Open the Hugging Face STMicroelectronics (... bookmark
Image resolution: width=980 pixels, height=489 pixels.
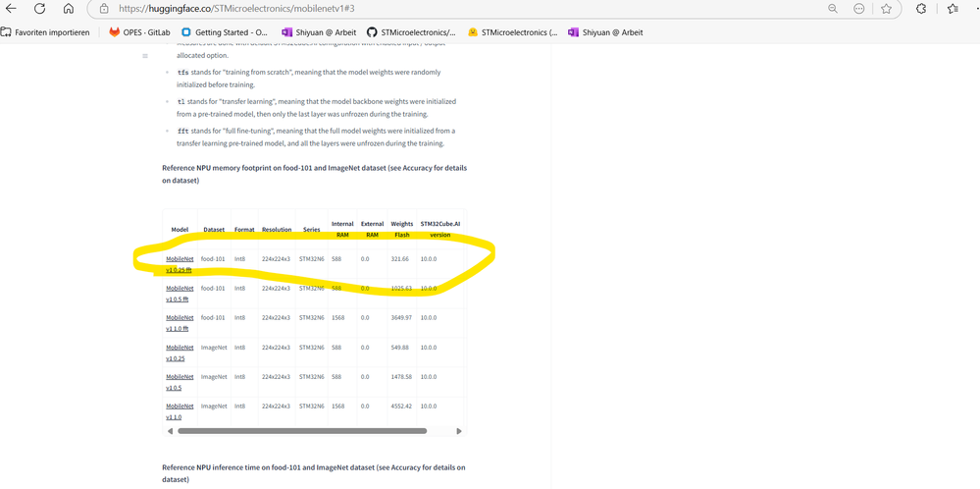(513, 32)
